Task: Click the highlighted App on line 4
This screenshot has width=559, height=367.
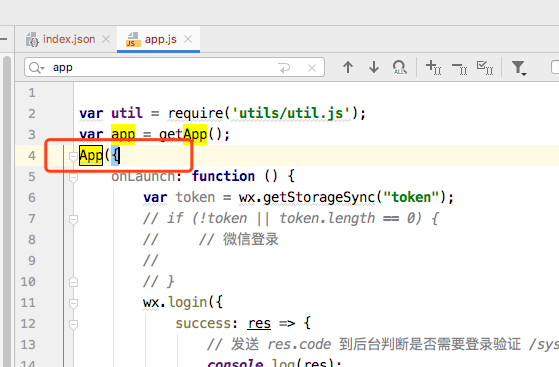Action: tap(91, 156)
